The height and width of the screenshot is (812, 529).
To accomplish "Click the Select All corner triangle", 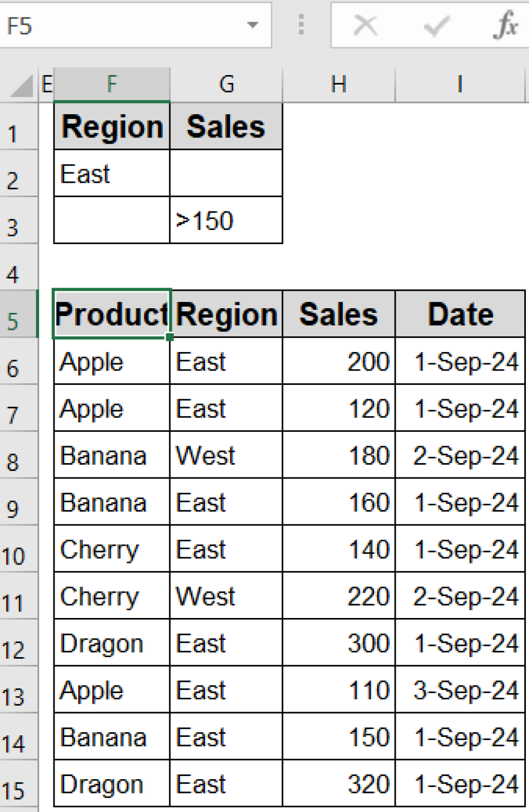I will [x=22, y=86].
